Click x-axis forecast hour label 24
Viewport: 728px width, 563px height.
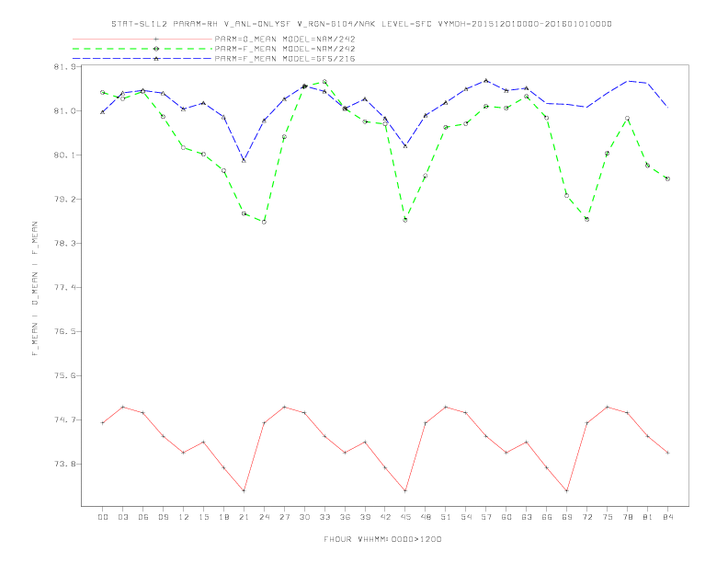[264, 517]
